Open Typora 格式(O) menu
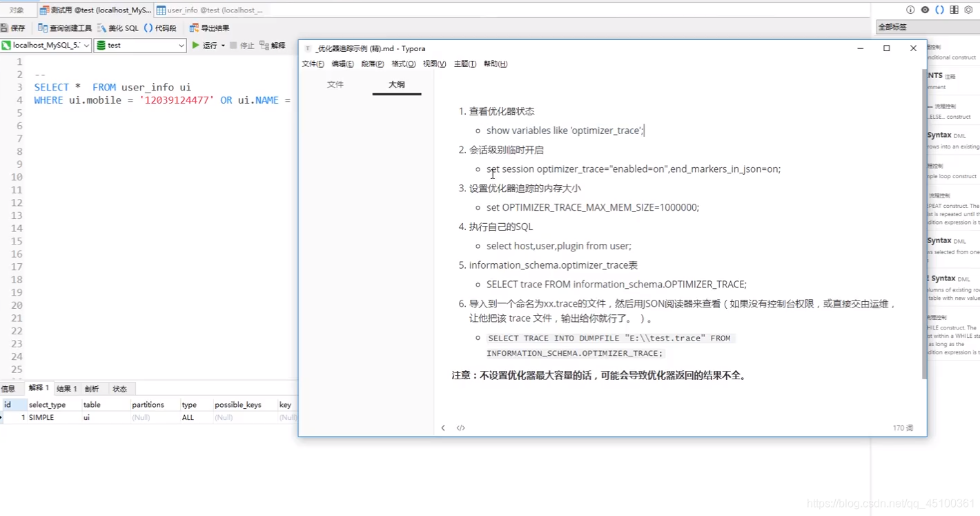 click(x=403, y=64)
